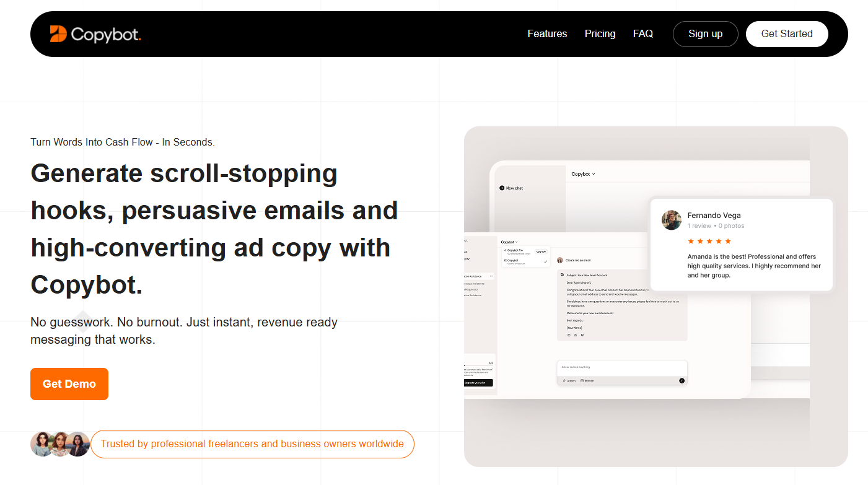Image resolution: width=868 pixels, height=485 pixels.
Task: Click the orange Get Demo button
Action: 69,384
